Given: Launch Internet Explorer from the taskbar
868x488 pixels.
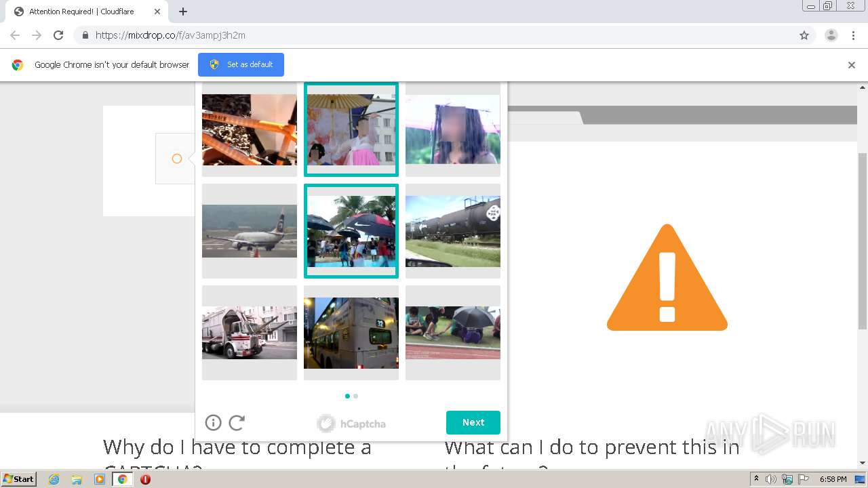Looking at the screenshot, I should (54, 479).
